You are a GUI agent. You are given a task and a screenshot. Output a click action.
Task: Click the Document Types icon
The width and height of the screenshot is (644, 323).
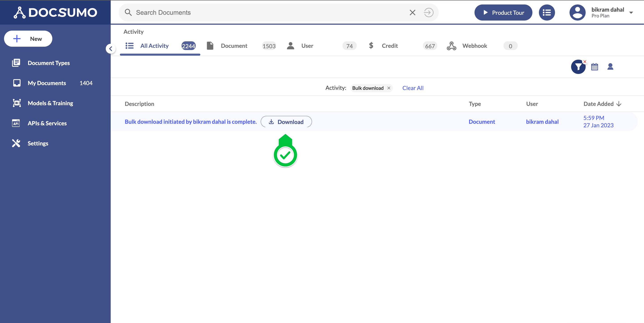click(x=16, y=63)
